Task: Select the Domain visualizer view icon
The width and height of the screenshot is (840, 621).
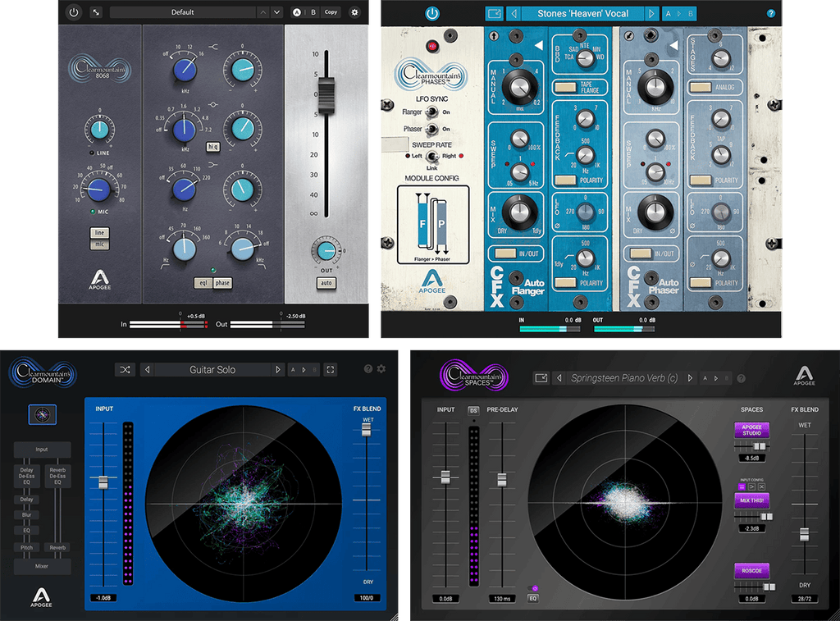Action: coord(43,414)
